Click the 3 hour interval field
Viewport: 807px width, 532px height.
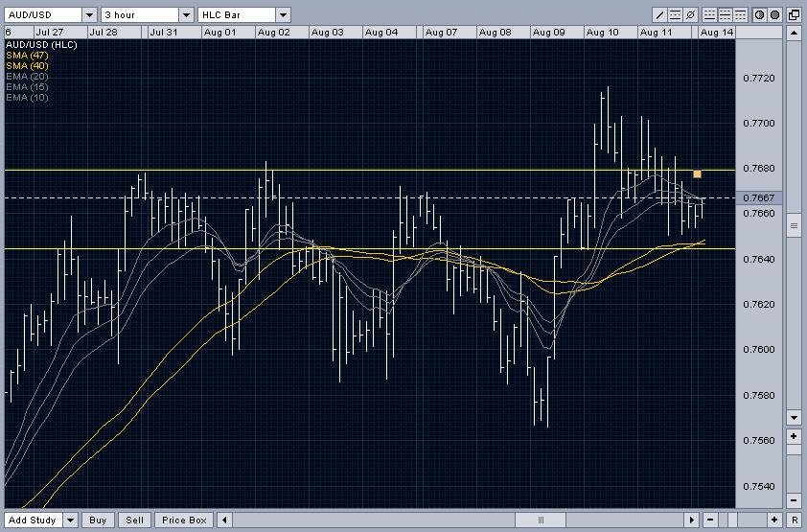(x=140, y=15)
